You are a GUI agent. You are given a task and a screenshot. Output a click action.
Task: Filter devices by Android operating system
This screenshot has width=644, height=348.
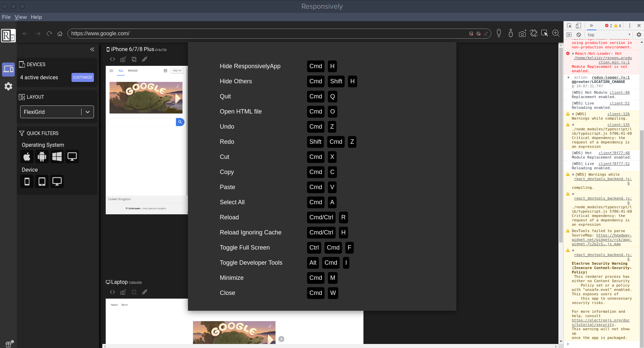click(42, 157)
